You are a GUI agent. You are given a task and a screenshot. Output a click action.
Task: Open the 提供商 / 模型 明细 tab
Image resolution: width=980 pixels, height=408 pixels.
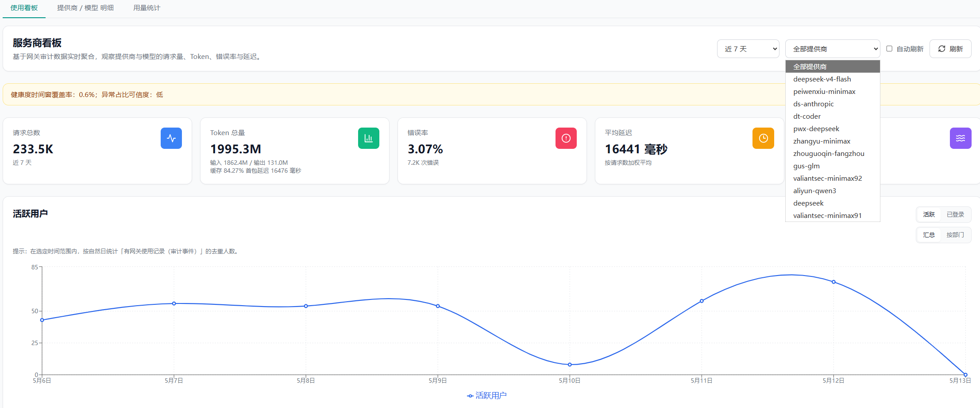[x=85, y=8]
